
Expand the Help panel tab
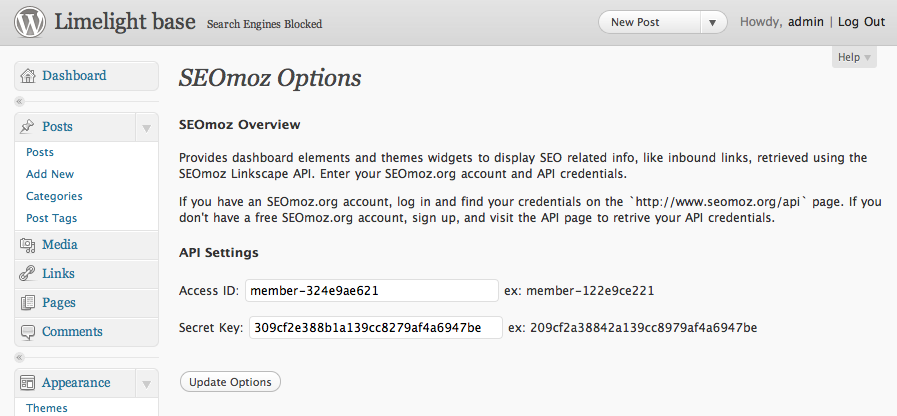pyautogui.click(x=854, y=57)
